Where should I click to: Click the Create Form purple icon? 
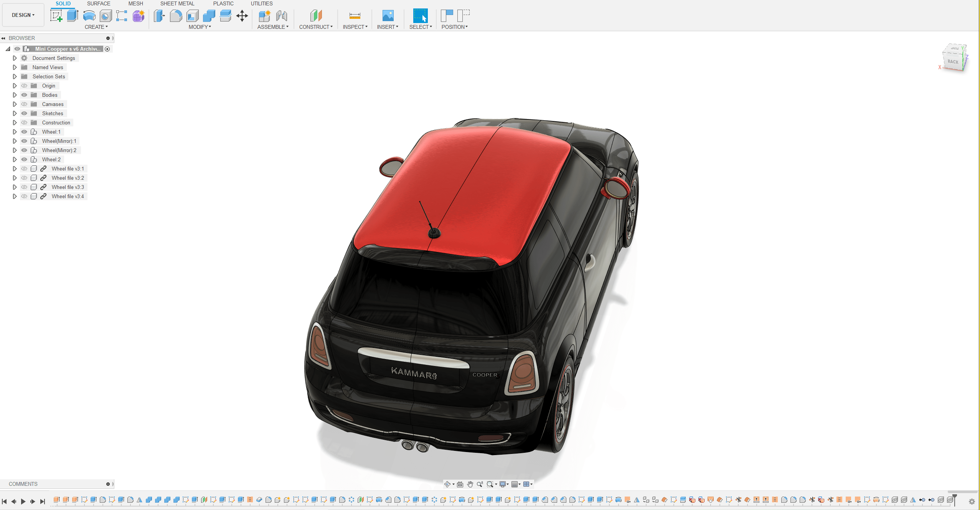click(x=139, y=16)
